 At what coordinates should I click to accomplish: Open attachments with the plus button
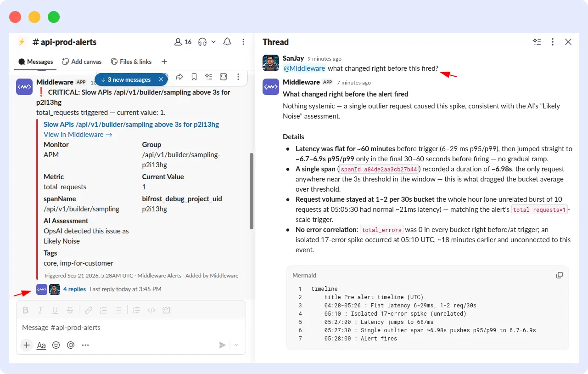pyautogui.click(x=27, y=345)
